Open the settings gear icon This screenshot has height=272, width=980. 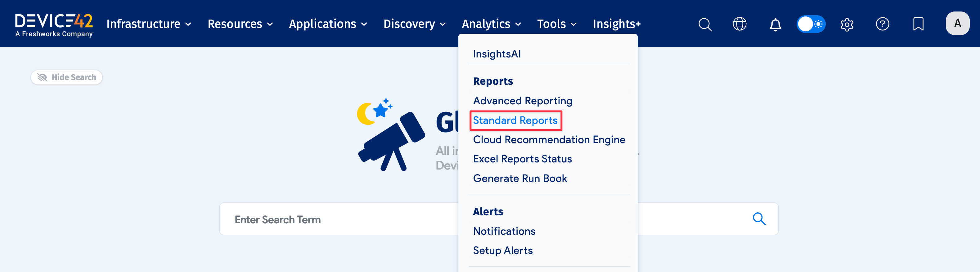click(847, 24)
